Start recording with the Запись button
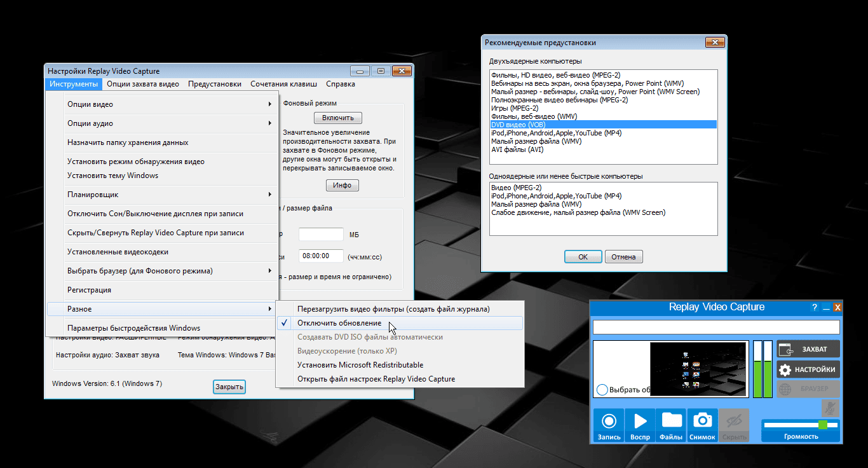 (609, 425)
